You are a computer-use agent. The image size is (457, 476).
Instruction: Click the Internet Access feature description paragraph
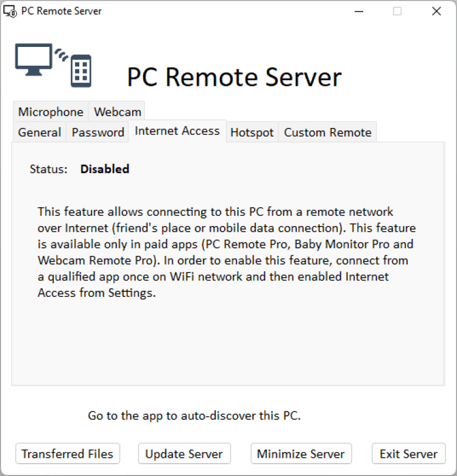226,252
